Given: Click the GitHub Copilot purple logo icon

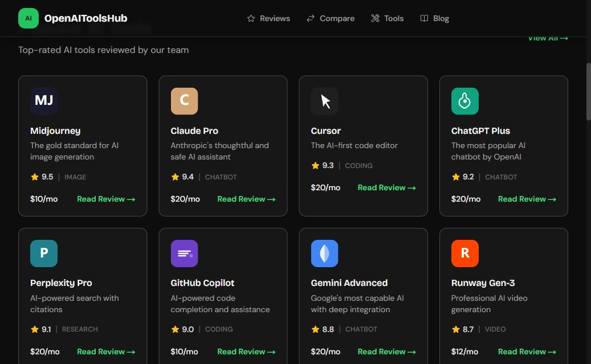Looking at the screenshot, I should coord(184,253).
